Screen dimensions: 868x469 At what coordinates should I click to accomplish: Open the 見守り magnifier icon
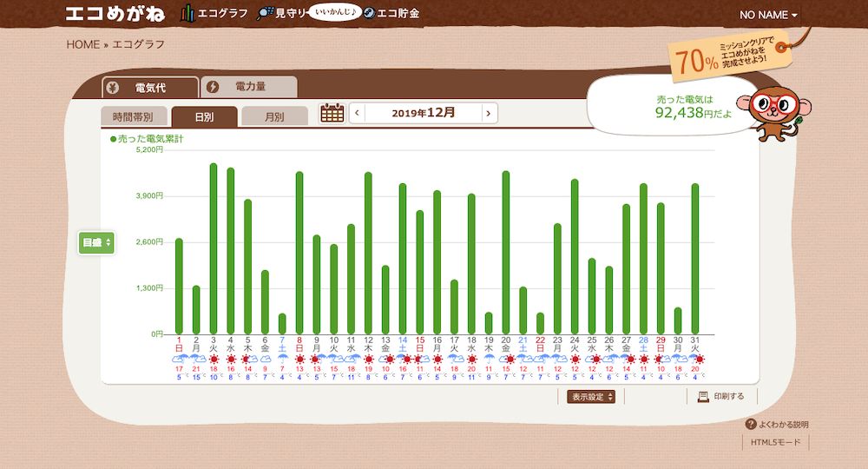coord(265,14)
